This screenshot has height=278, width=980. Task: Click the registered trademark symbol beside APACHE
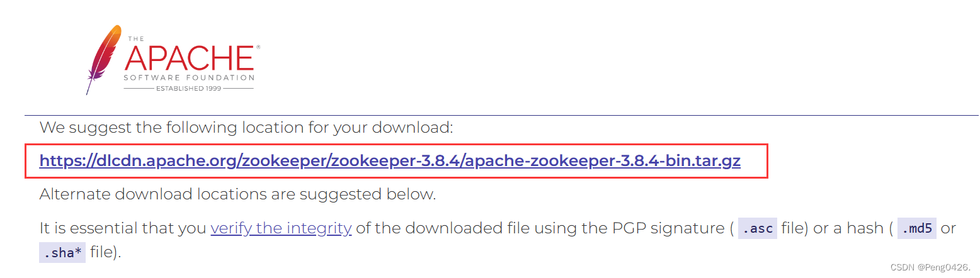point(258,47)
